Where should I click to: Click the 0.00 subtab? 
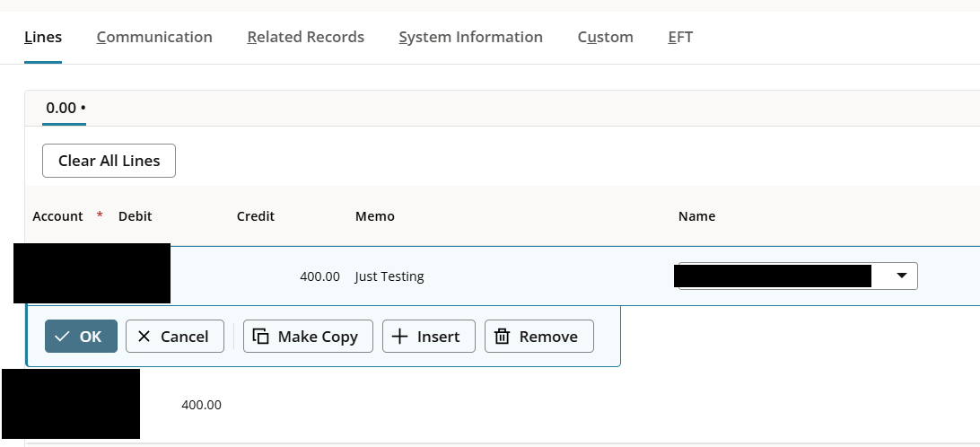tap(65, 108)
